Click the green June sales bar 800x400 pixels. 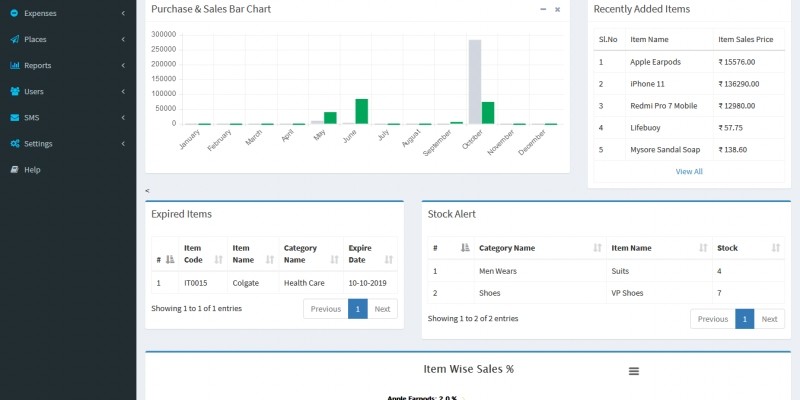(x=362, y=111)
